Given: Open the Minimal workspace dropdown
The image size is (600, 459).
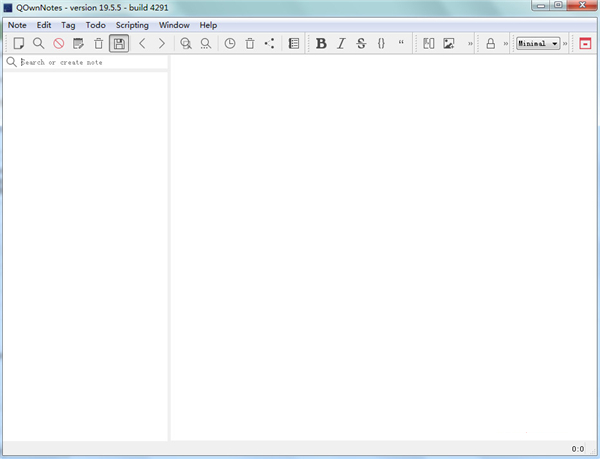Looking at the screenshot, I should tap(538, 43).
